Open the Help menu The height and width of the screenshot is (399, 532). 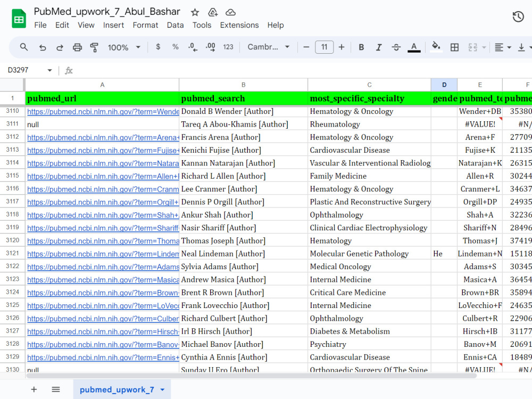[x=276, y=25]
